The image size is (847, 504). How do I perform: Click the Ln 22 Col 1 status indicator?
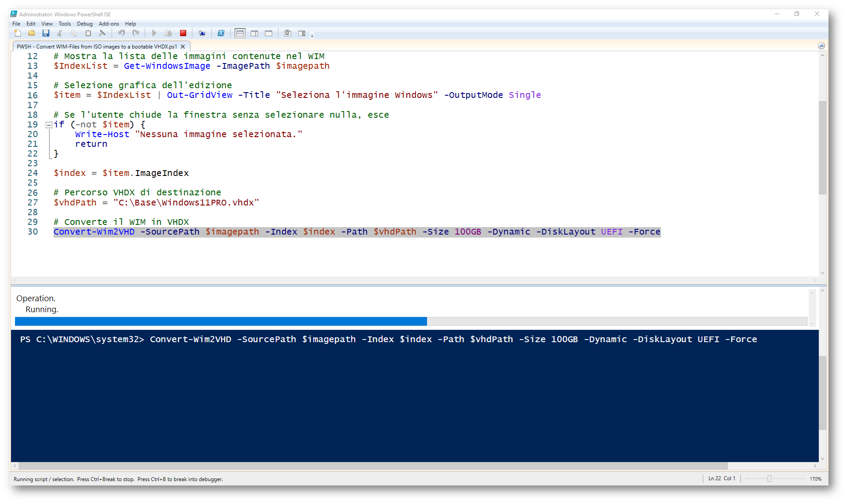coord(722,478)
